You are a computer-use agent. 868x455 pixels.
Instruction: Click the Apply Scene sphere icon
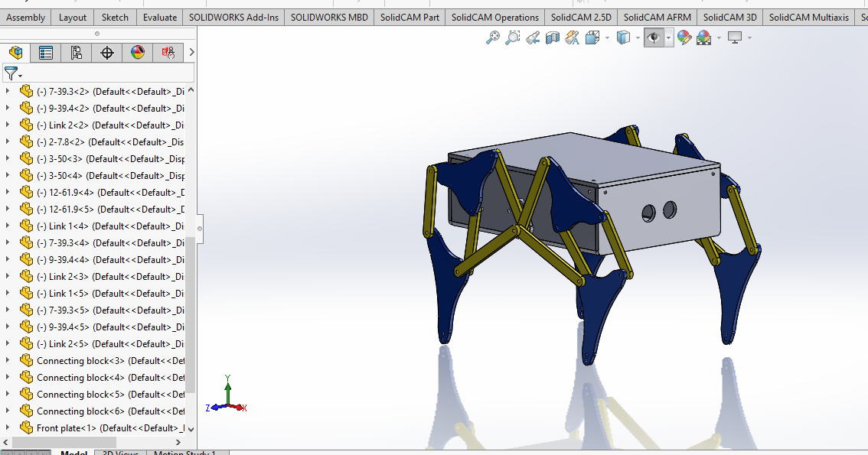704,37
